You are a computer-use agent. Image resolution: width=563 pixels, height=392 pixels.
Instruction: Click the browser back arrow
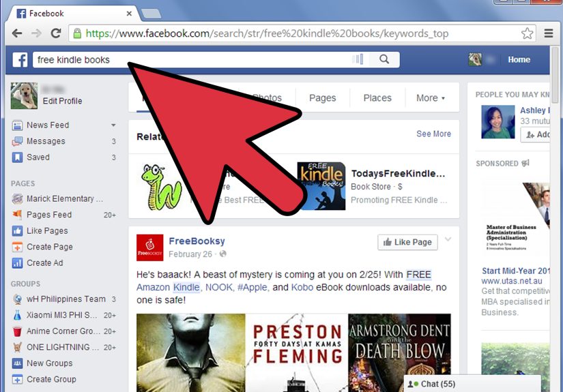pos(17,33)
